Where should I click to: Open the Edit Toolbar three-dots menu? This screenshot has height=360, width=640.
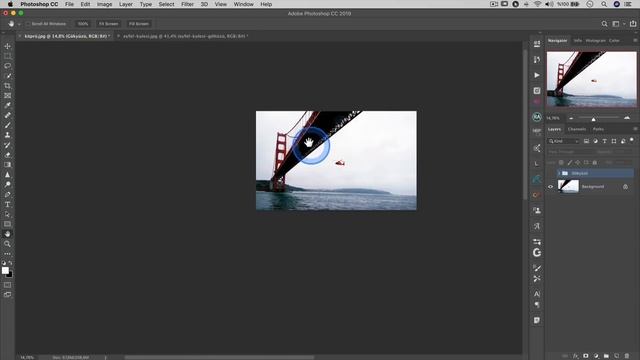tap(7, 253)
